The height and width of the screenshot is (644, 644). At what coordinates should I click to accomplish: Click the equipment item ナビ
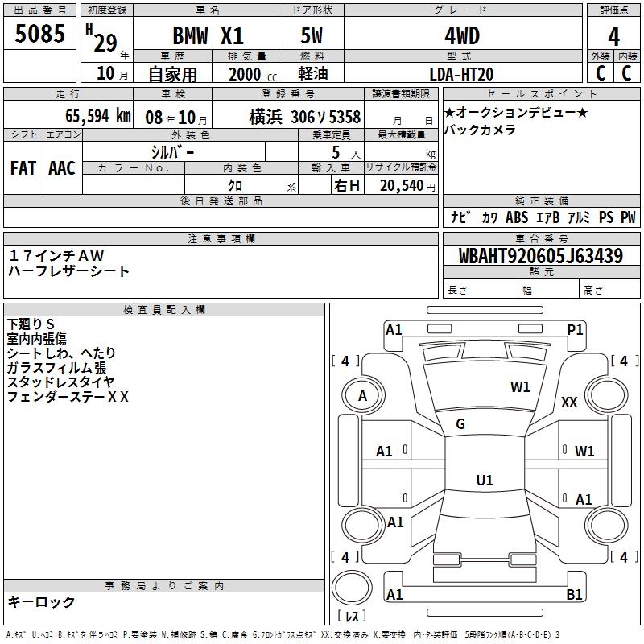pyautogui.click(x=460, y=217)
